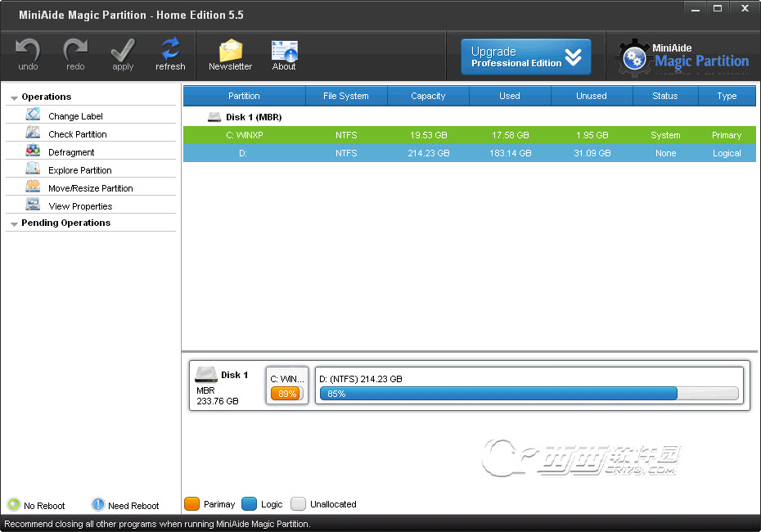This screenshot has height=532, width=761.
Task: Click the 1.95 GB unused cell
Action: [x=592, y=135]
